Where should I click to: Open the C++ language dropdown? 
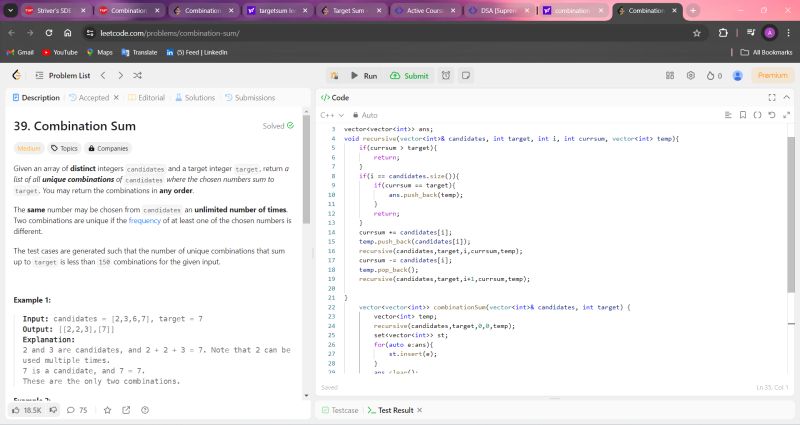click(x=330, y=115)
